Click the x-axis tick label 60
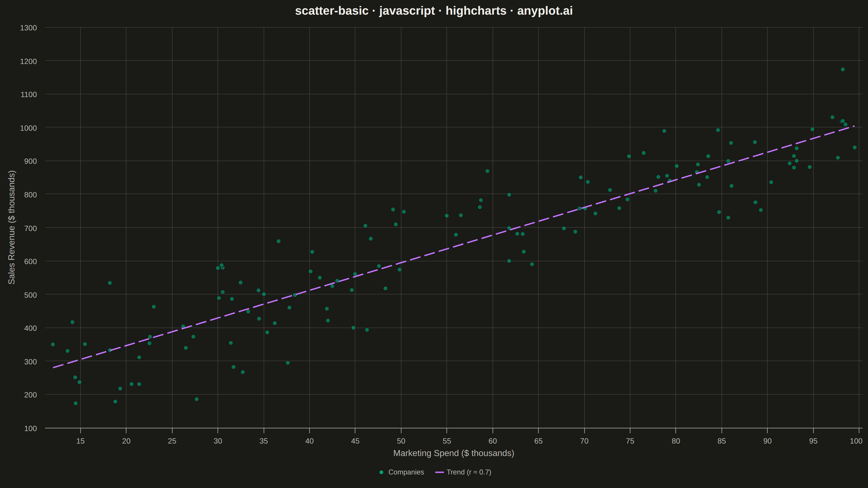 pyautogui.click(x=493, y=441)
